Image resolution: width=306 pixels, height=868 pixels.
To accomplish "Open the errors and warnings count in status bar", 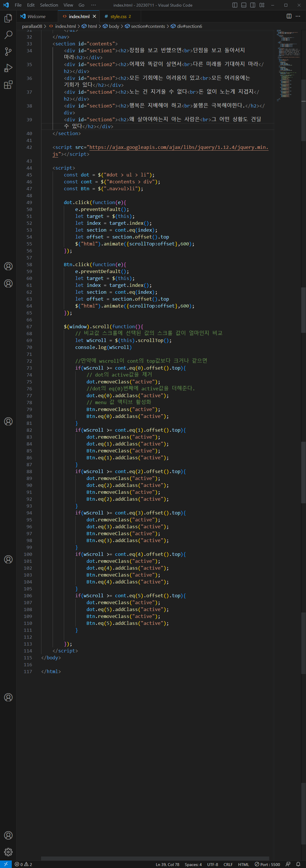I will coord(23,864).
